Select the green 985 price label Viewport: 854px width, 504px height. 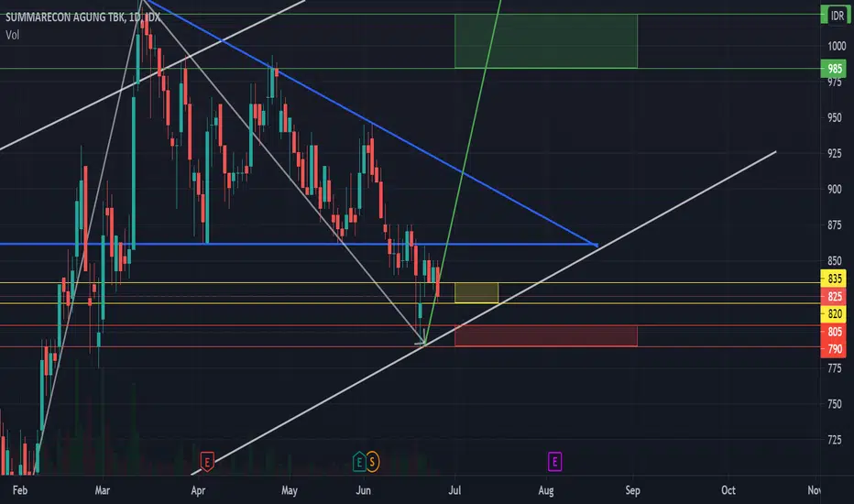pos(834,69)
